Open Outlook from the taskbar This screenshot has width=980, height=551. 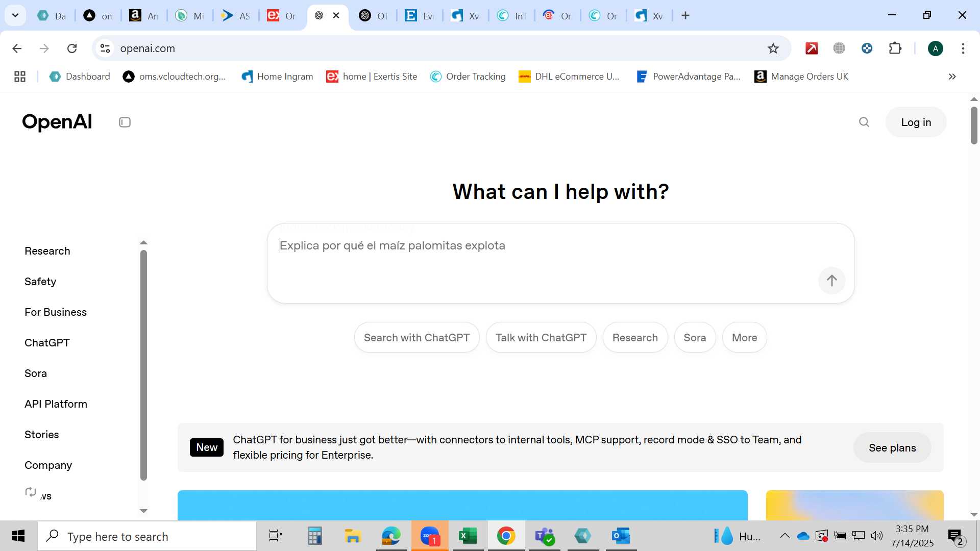pyautogui.click(x=621, y=536)
